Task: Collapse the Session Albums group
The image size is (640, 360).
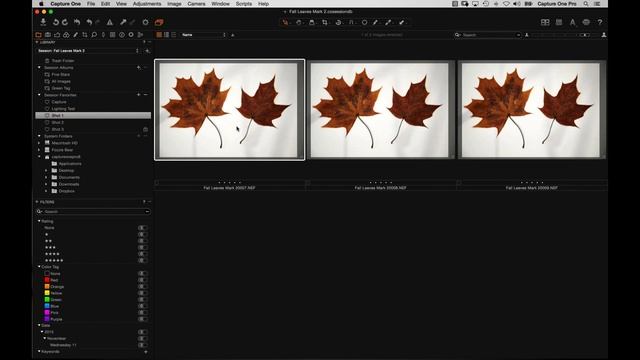Action: [39, 67]
